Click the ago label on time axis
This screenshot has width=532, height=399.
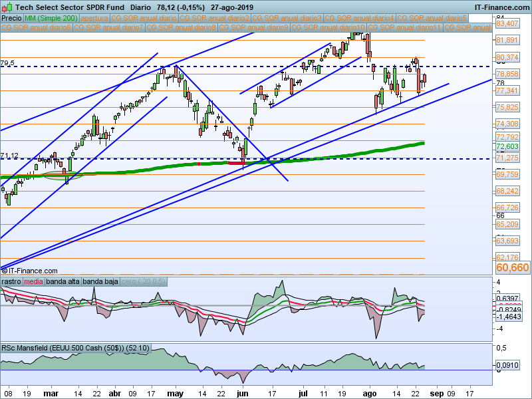click(x=370, y=394)
